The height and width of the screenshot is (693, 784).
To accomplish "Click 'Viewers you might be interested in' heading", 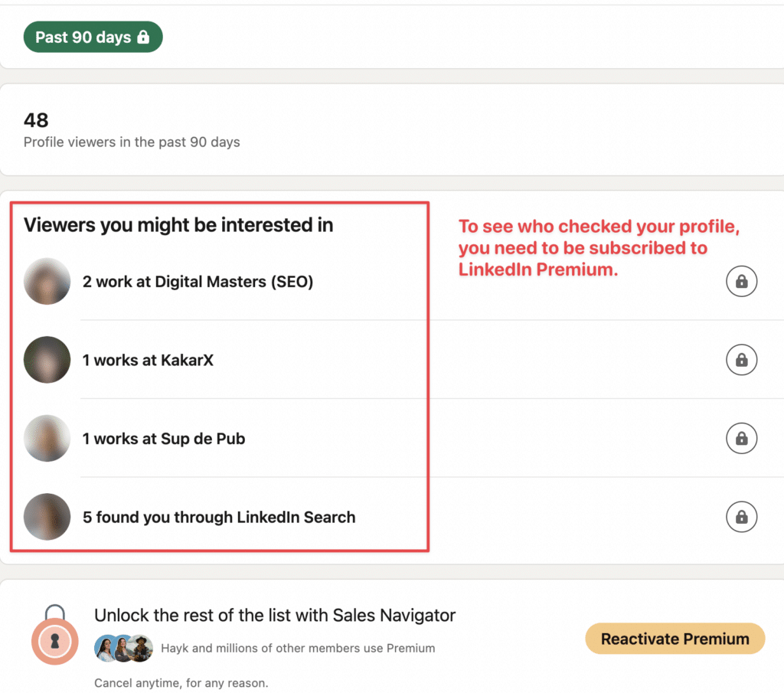I will 178,225.
